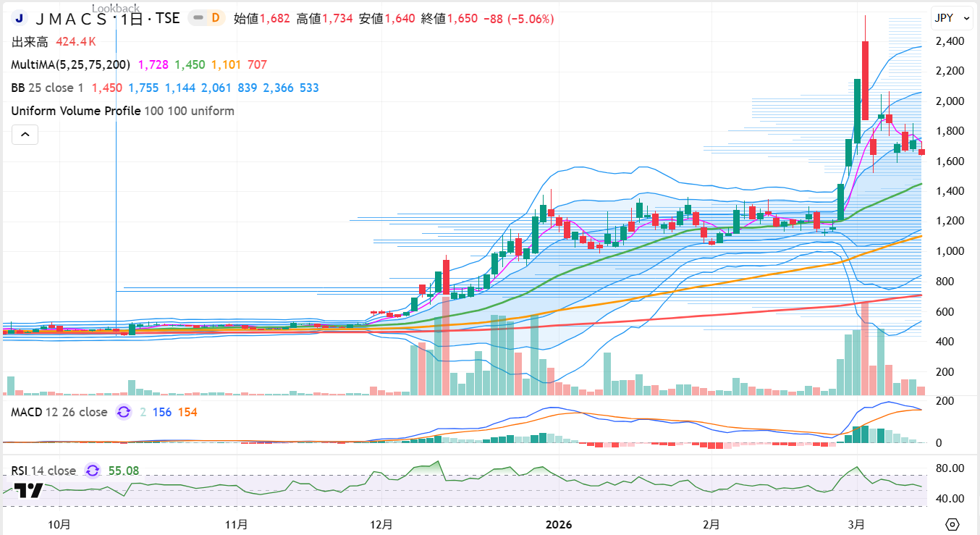980x535 pixels.
Task: Click the 2026 label on time axis
Action: (558, 524)
